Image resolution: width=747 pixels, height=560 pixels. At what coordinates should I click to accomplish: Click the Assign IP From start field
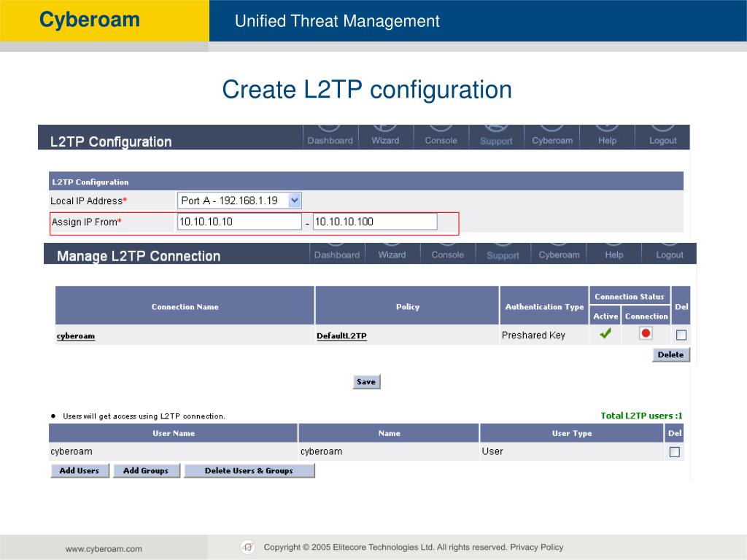tap(239, 222)
